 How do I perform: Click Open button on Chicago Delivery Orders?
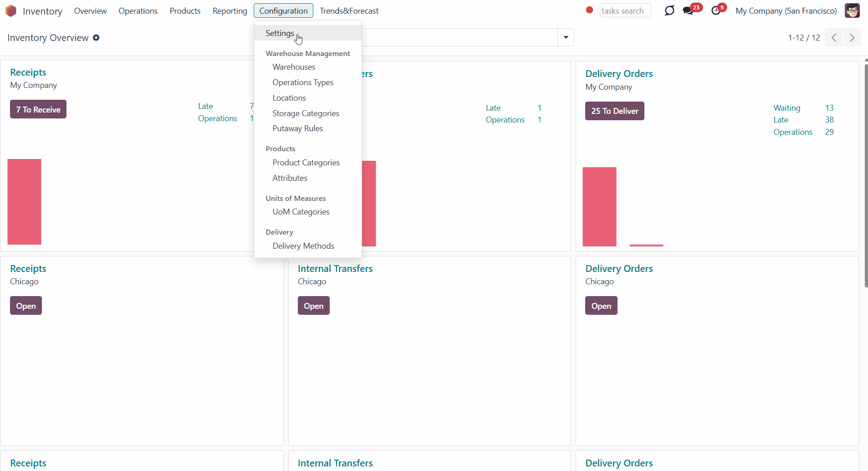pyautogui.click(x=601, y=306)
